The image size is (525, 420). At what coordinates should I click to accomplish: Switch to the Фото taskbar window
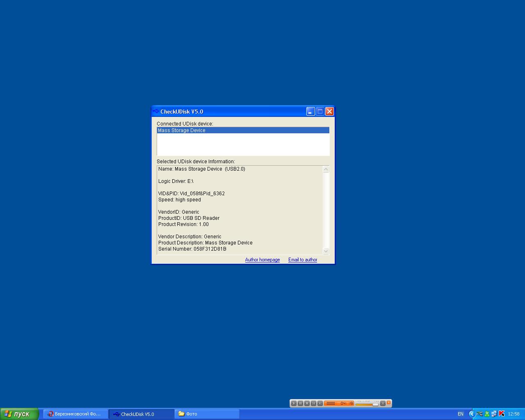(207, 414)
